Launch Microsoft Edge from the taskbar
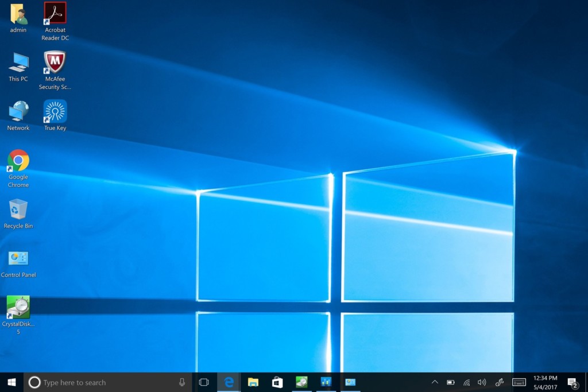Viewport: 588px width, 392px height. pyautogui.click(x=229, y=382)
